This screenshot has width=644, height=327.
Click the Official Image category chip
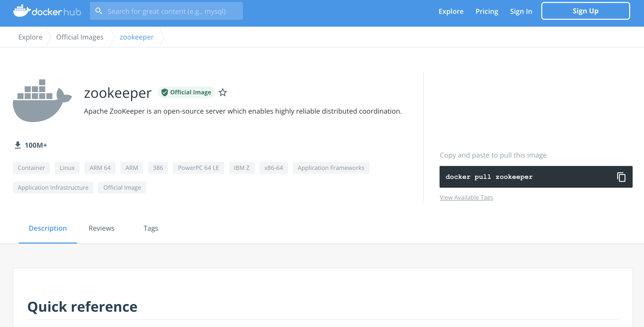(x=122, y=187)
